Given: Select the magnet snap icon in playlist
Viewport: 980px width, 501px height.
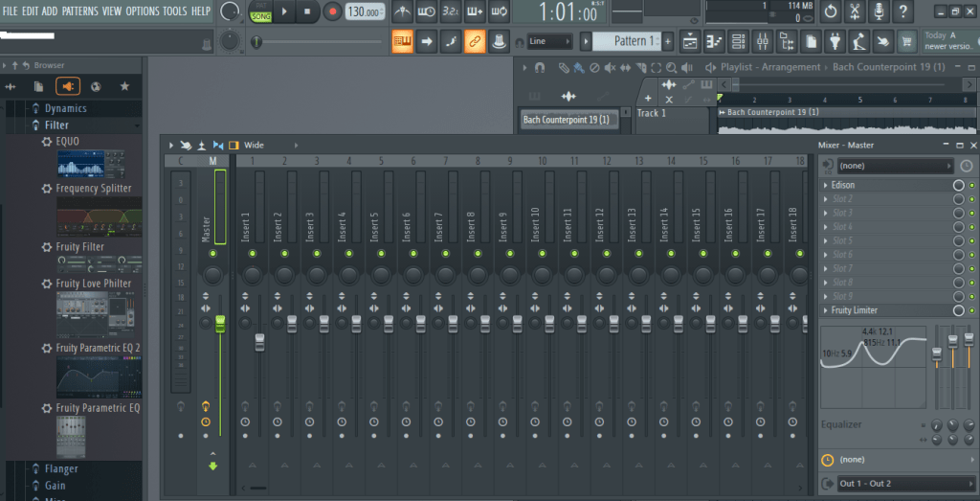Looking at the screenshot, I should click(540, 68).
